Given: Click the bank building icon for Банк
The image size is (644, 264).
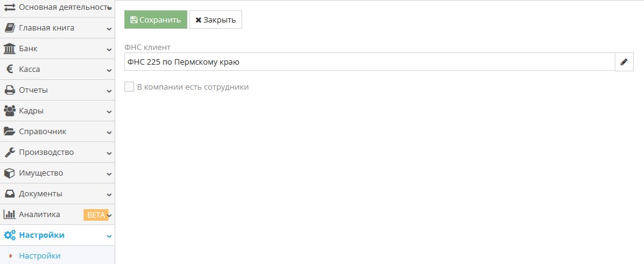Looking at the screenshot, I should (9, 48).
